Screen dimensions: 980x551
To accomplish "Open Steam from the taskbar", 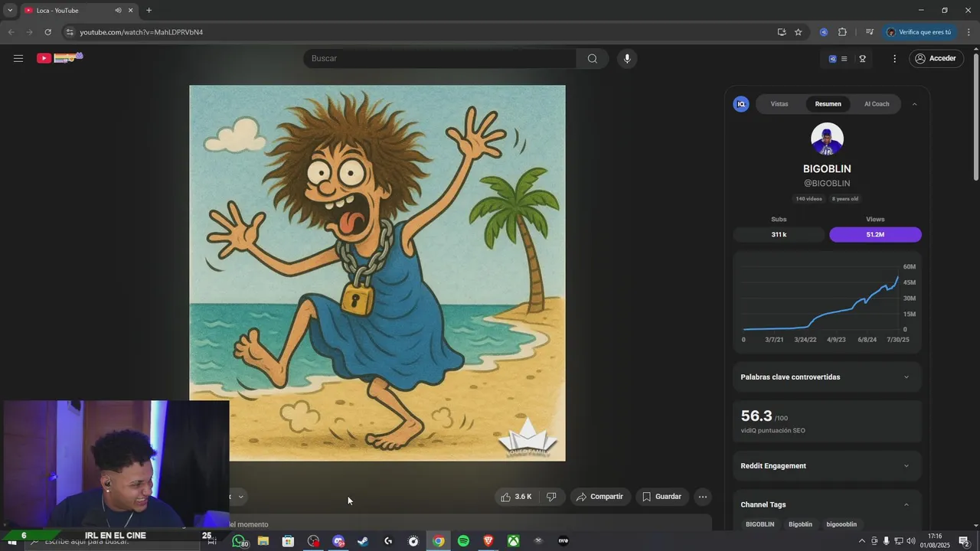I will [363, 541].
